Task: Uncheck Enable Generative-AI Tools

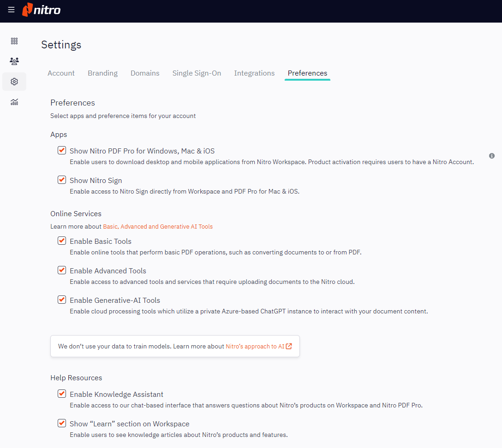Action: coord(62,300)
